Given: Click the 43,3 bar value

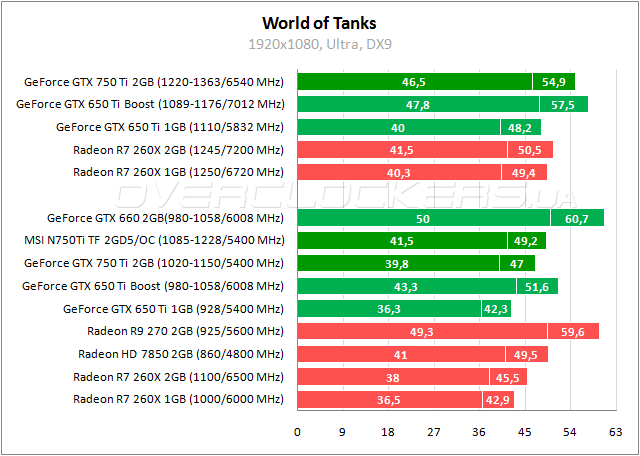Looking at the screenshot, I should pos(406,287).
